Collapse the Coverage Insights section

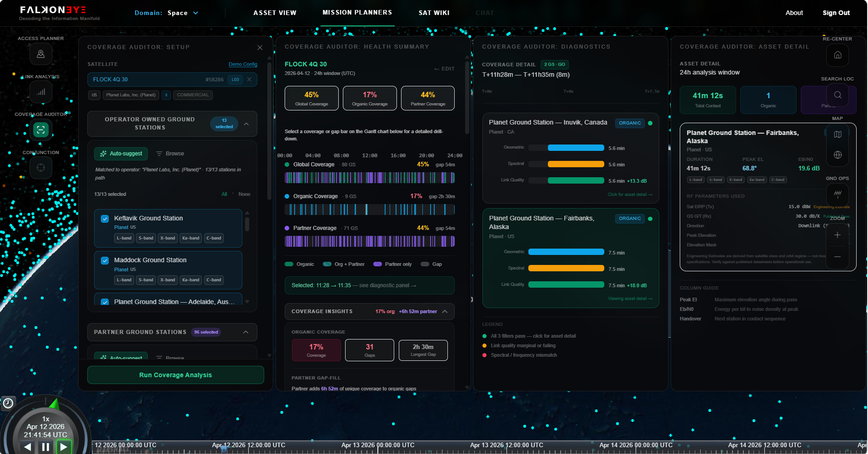pos(445,311)
